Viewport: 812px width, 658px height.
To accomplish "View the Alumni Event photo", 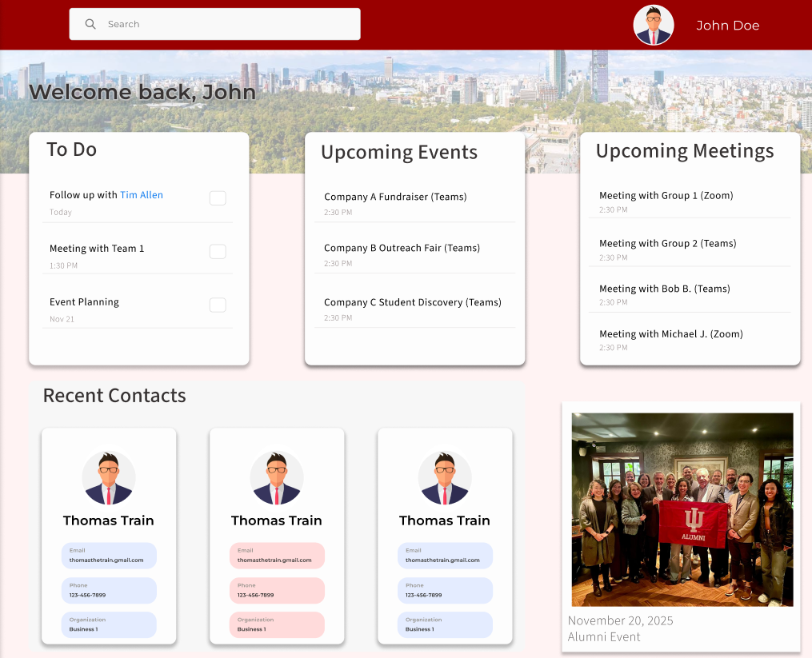I will point(681,508).
